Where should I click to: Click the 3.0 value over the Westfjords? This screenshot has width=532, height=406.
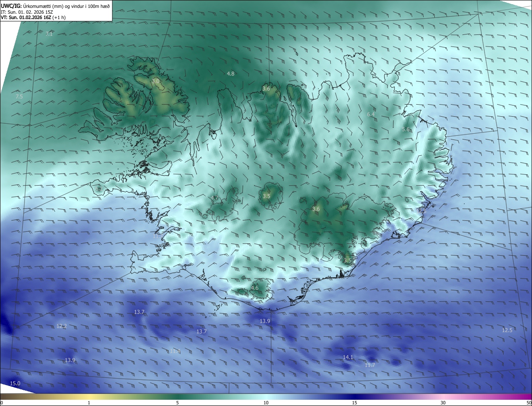[x=156, y=81]
